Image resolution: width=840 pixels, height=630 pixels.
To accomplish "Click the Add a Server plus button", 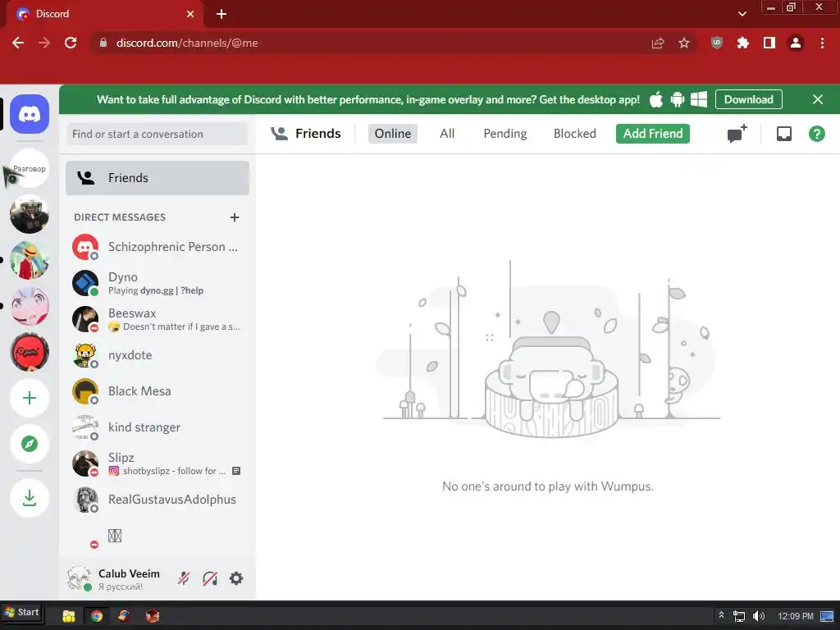I will (x=30, y=398).
